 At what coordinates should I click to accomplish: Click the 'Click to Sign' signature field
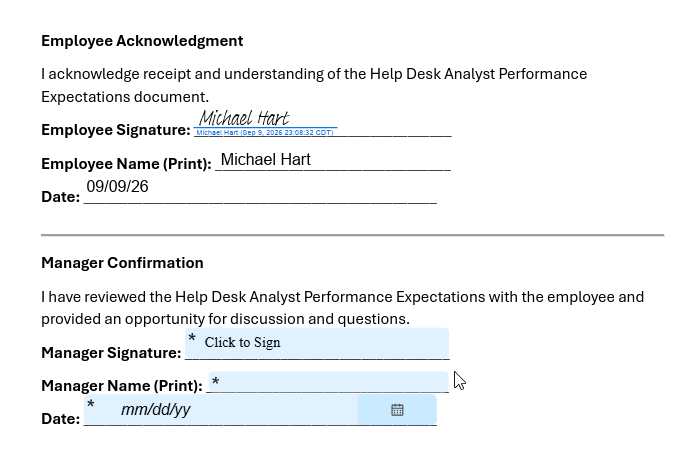[x=317, y=342]
